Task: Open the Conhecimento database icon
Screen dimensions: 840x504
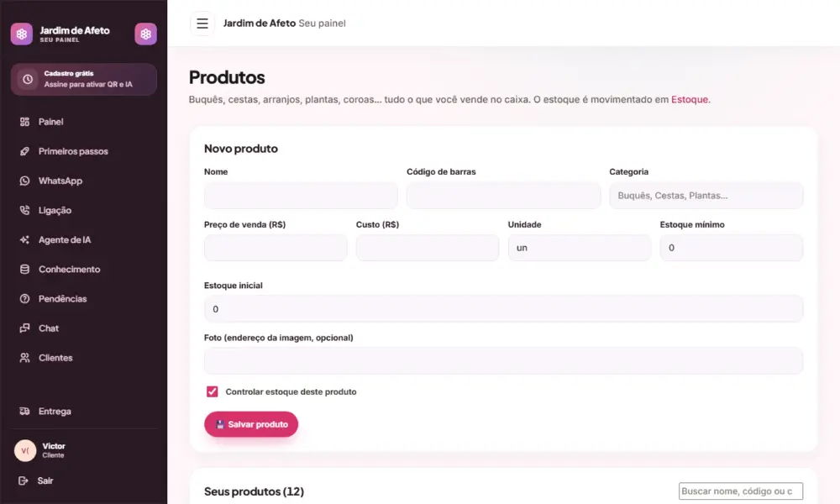Action: pos(24,269)
